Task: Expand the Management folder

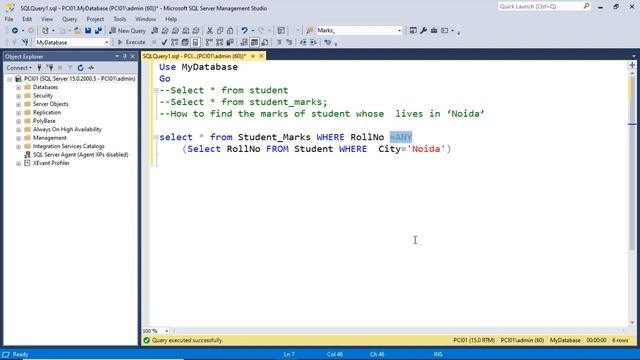Action: coord(18,138)
